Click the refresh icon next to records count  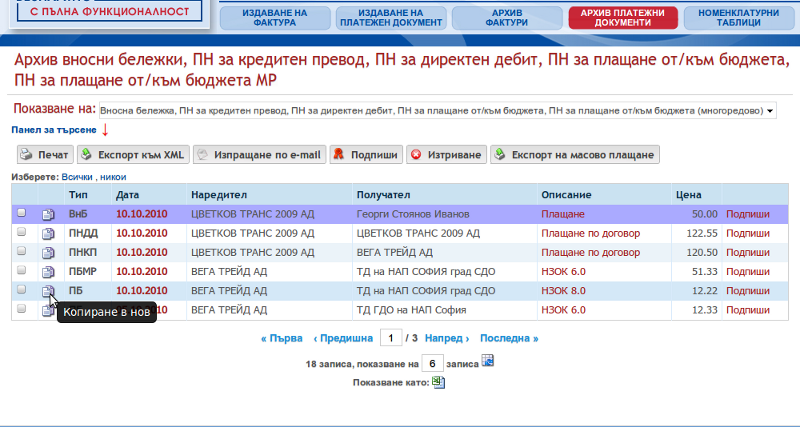pyautogui.click(x=488, y=361)
